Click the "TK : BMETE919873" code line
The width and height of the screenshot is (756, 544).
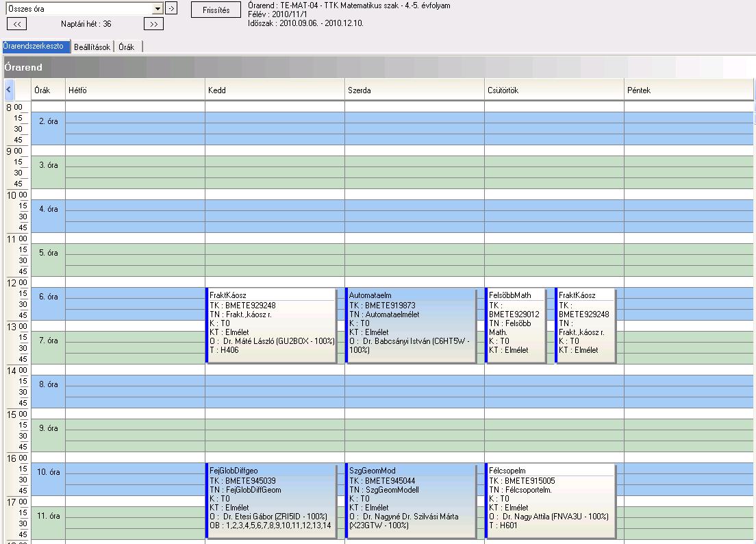click(382, 306)
